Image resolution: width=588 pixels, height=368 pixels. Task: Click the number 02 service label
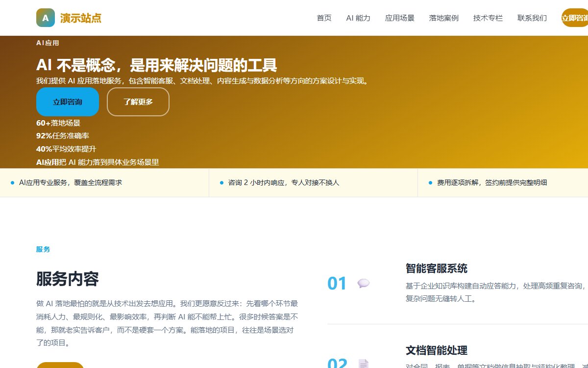tap(337, 363)
